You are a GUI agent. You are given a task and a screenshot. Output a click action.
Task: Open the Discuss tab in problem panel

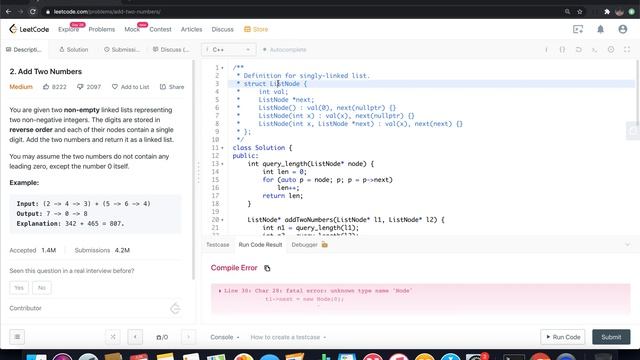(x=171, y=49)
